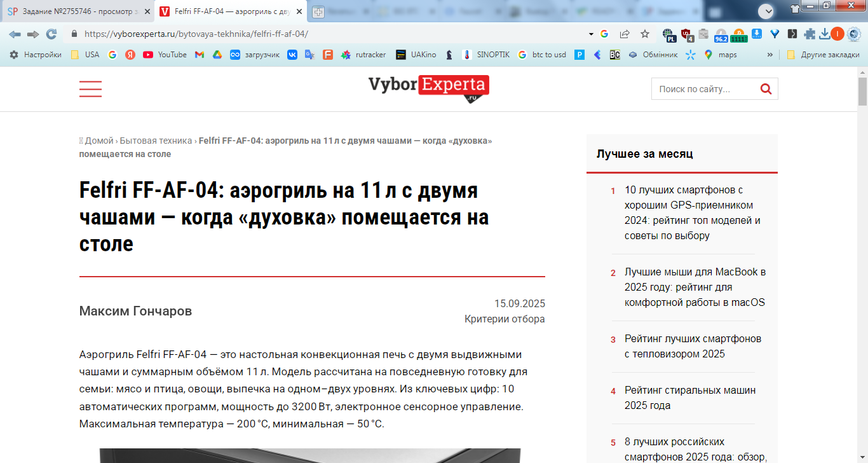Open the Критерии отбора link

[x=505, y=319]
